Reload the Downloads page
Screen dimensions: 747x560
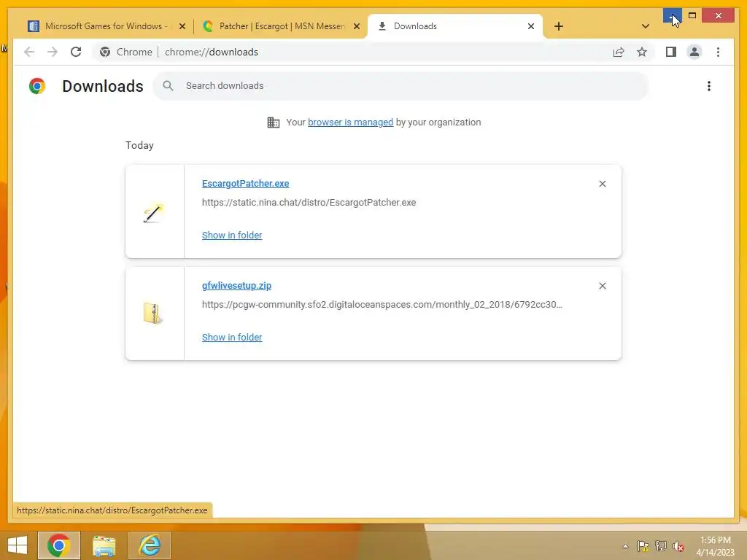76,52
